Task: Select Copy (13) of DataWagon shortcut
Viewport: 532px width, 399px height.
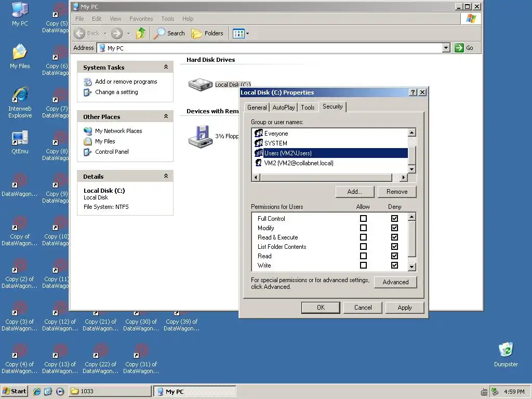Action: pos(60,358)
